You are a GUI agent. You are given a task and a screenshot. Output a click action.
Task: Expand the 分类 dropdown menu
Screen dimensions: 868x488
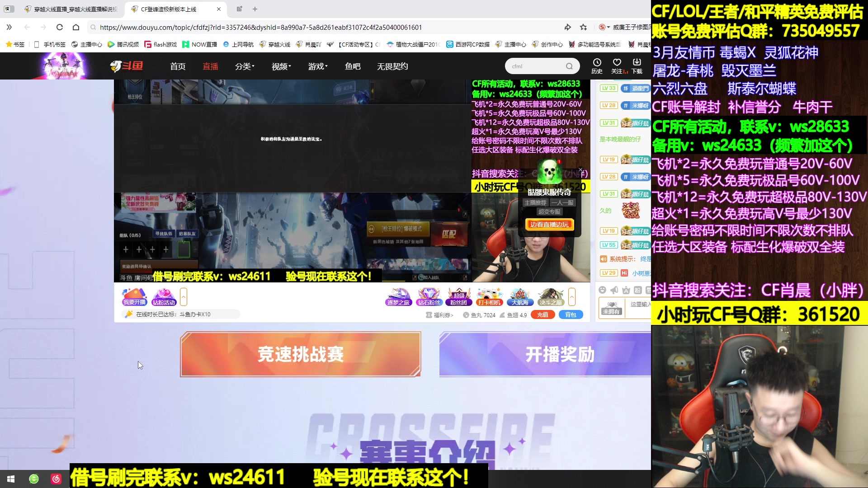245,66
